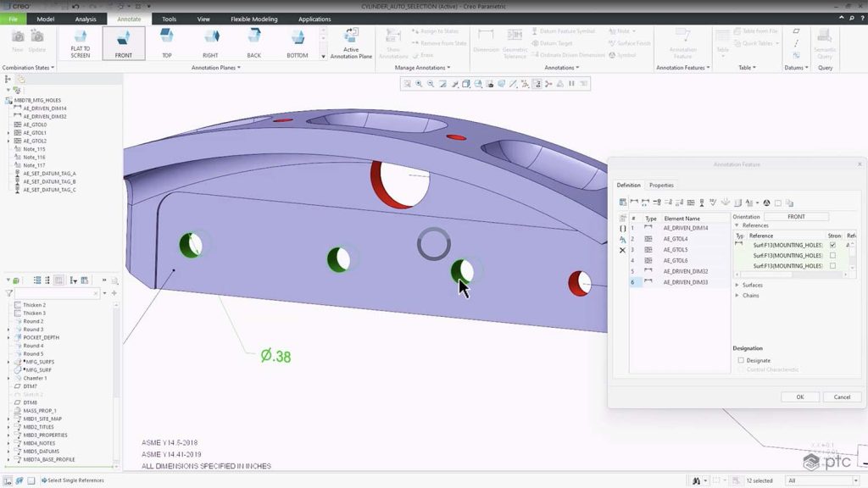Click the Zoom In magnifier in the graphics toolbar

click(419, 84)
